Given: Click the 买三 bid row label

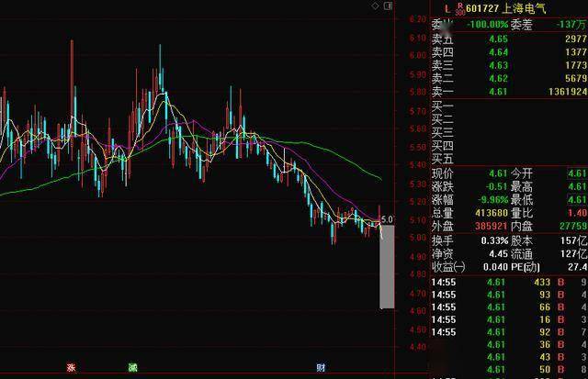Looking at the screenshot, I should tap(443, 133).
